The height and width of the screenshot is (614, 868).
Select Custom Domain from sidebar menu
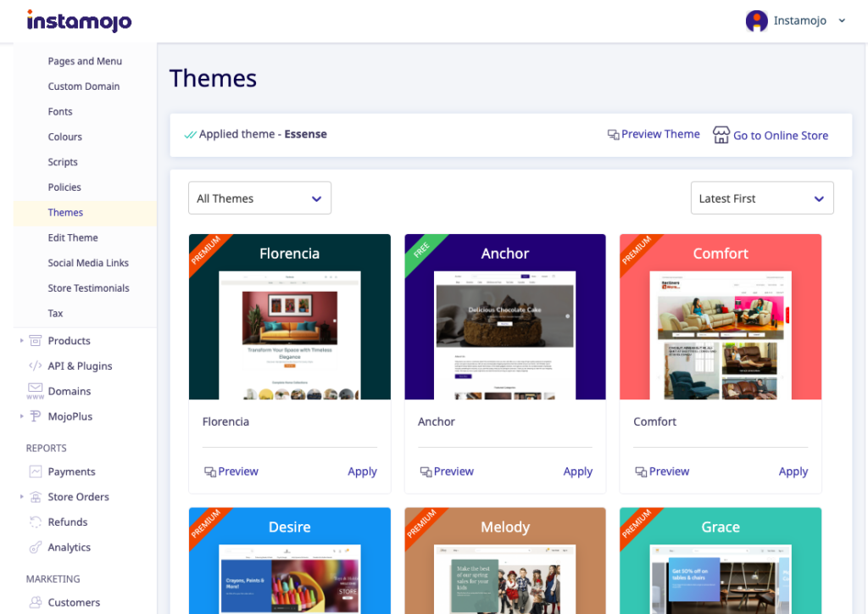click(x=84, y=87)
